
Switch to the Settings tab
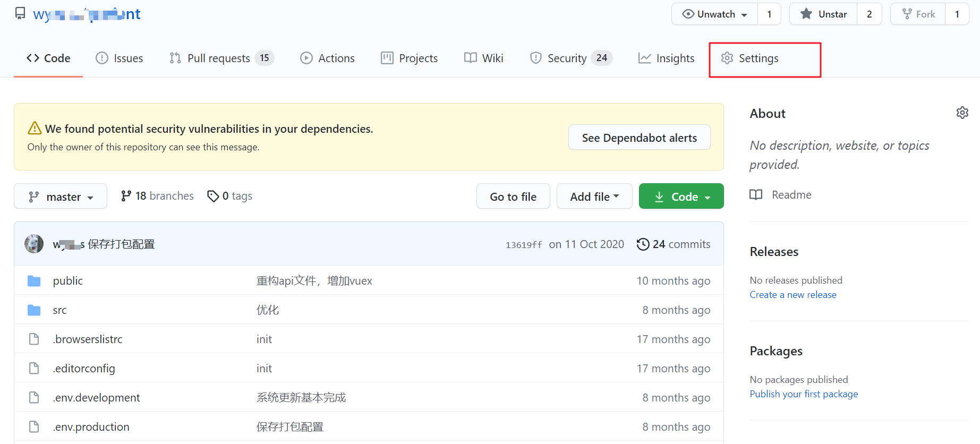coord(749,58)
